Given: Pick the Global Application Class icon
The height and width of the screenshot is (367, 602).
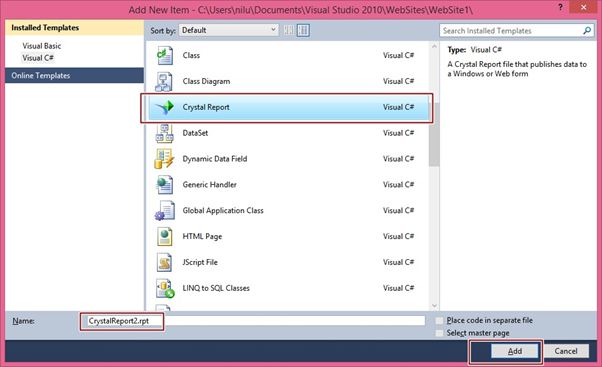Looking at the screenshot, I should 165,211.
